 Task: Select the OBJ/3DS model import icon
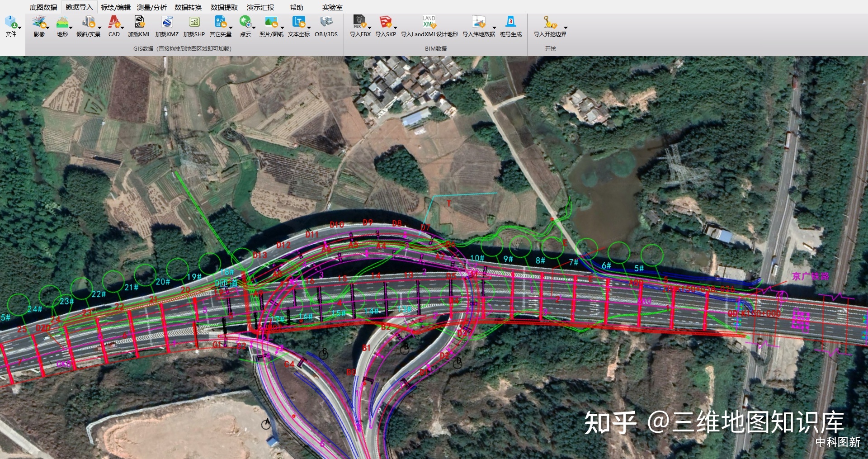pos(326,22)
